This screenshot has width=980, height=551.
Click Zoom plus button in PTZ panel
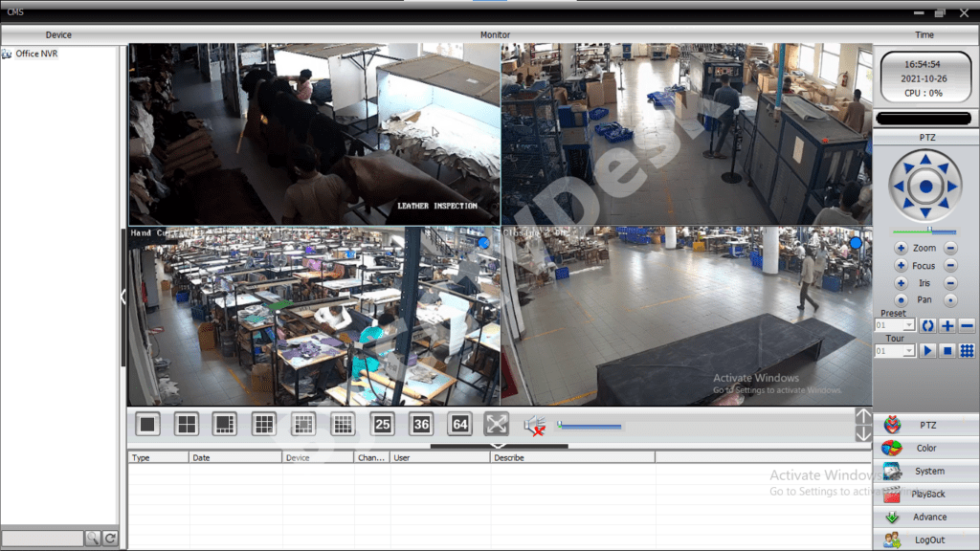click(x=901, y=249)
